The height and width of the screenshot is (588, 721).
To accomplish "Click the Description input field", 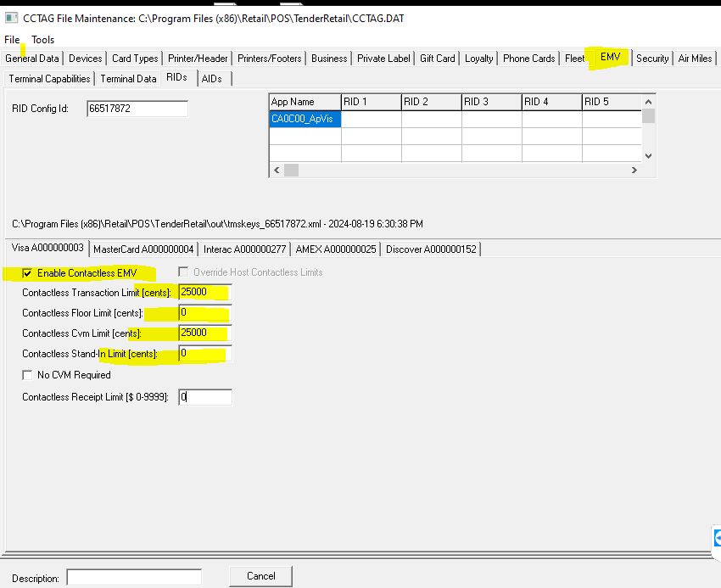I will click(134, 578).
